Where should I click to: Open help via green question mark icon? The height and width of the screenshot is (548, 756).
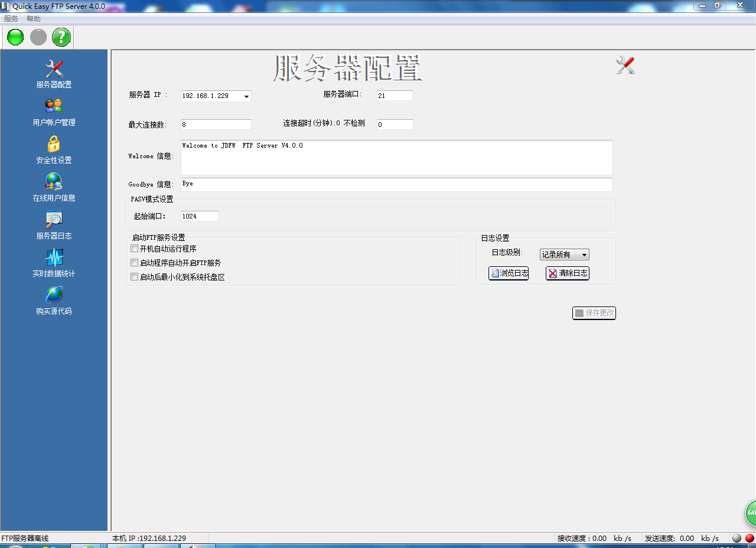(61, 37)
